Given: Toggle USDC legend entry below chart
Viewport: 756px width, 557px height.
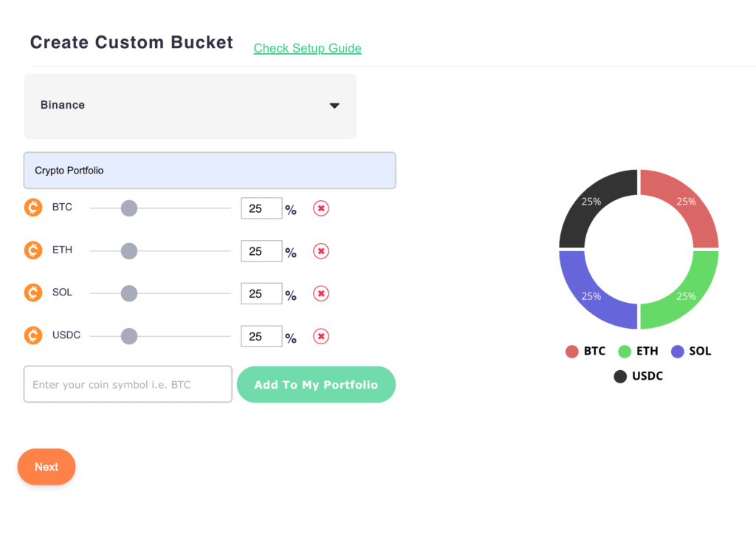Looking at the screenshot, I should pyautogui.click(x=639, y=377).
